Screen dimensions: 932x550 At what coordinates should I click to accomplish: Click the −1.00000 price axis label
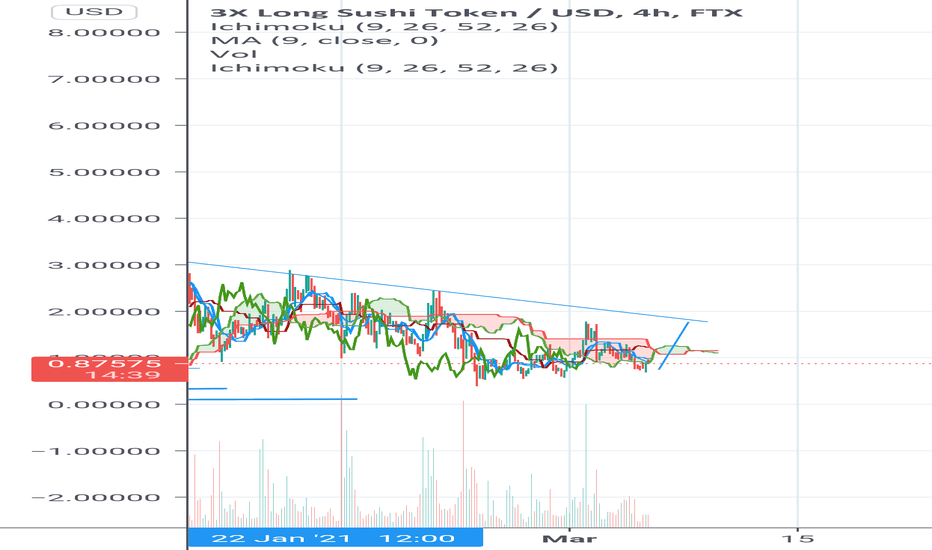click(96, 451)
